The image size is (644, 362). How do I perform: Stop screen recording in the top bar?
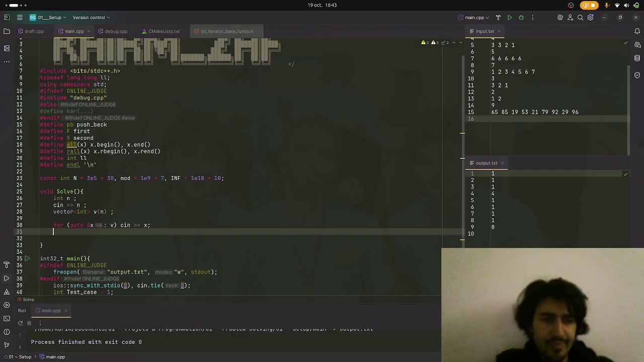588,5
